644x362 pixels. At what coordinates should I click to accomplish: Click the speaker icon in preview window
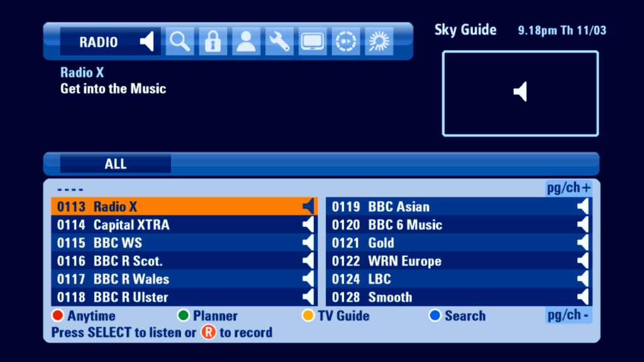[519, 92]
